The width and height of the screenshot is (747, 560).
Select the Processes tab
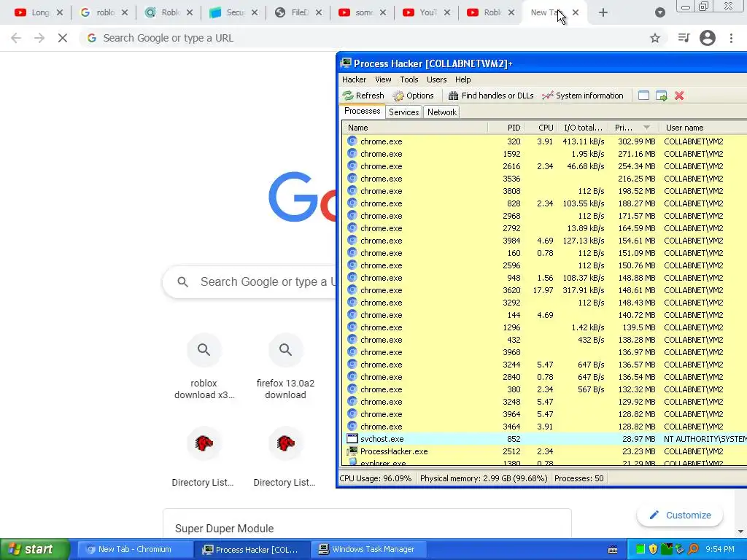[x=362, y=111]
